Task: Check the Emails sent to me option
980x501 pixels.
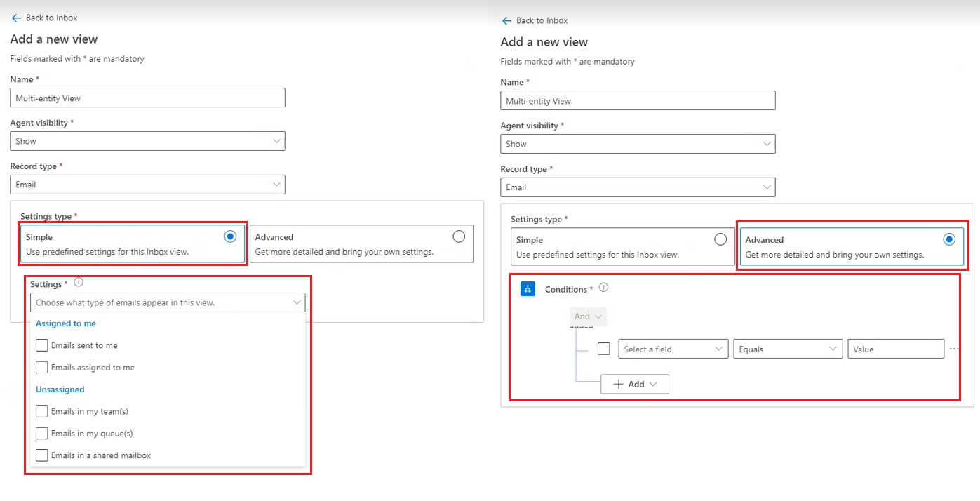Action: tap(41, 345)
